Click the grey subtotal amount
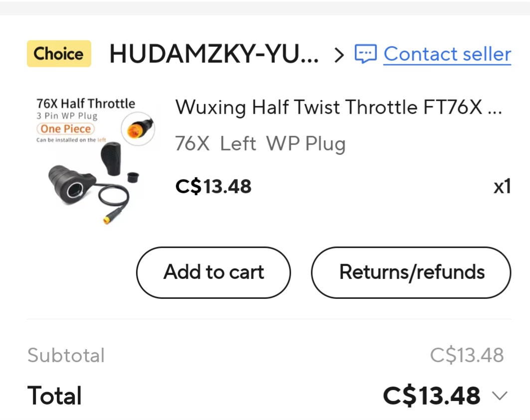Viewport: 530px width, 420px height. [x=466, y=355]
